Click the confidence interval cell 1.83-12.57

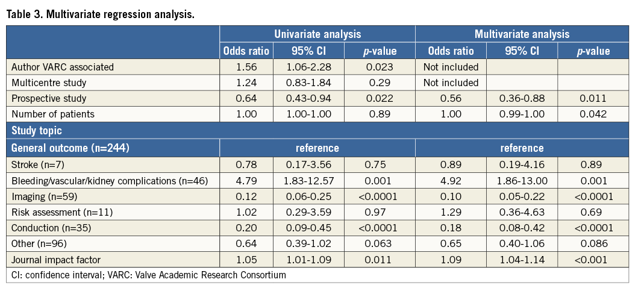click(308, 180)
